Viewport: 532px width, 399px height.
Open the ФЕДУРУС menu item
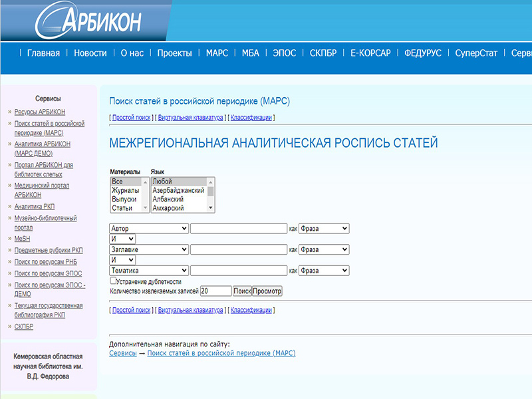(x=423, y=53)
